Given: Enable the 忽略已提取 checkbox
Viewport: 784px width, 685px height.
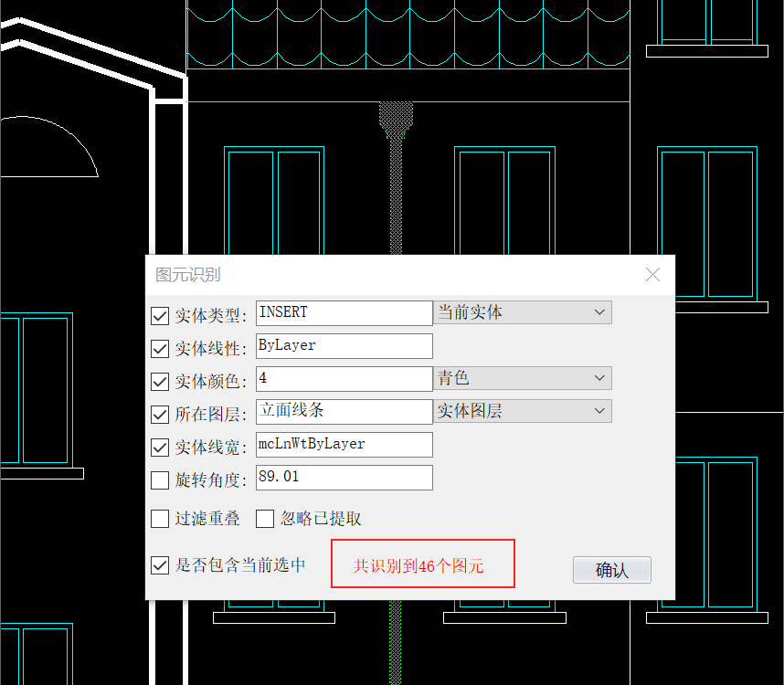Looking at the screenshot, I should 265,519.
